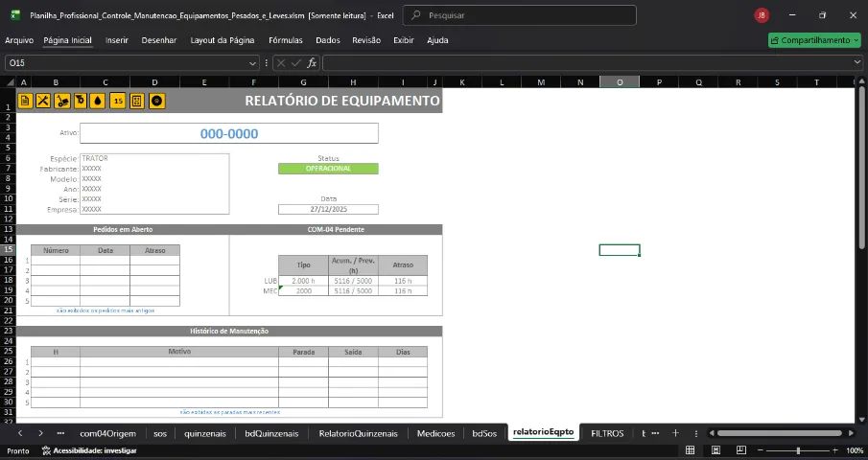
Task: Switch to the sos sheet
Action: tap(160, 433)
